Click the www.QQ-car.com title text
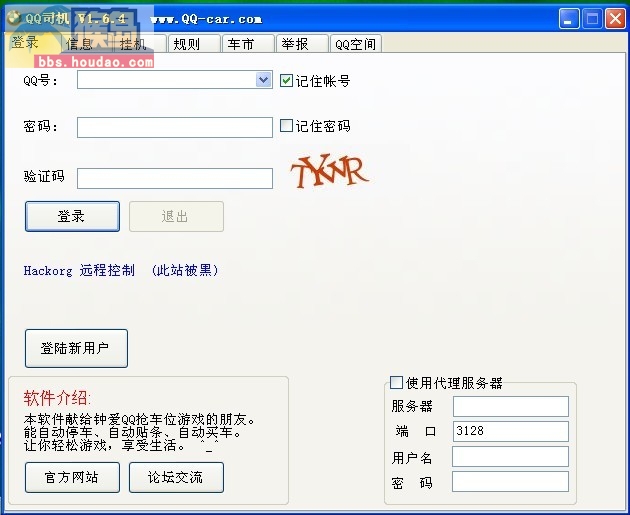 [206, 19]
